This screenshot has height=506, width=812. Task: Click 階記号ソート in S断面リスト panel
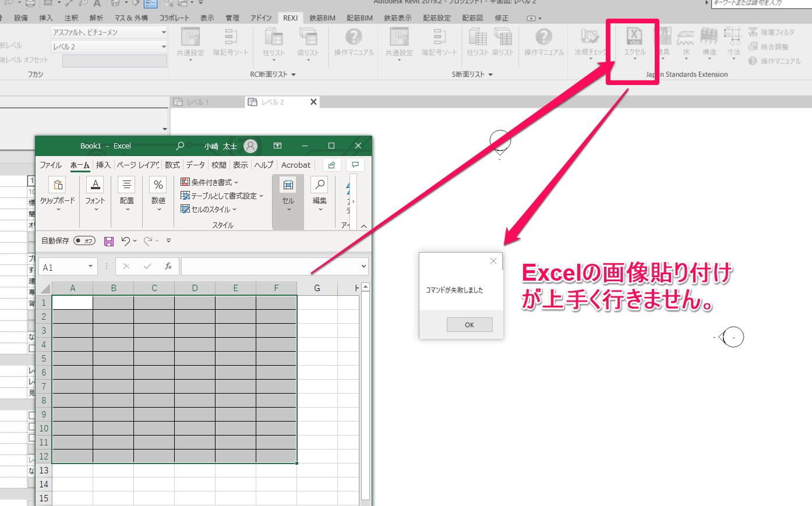pos(440,41)
